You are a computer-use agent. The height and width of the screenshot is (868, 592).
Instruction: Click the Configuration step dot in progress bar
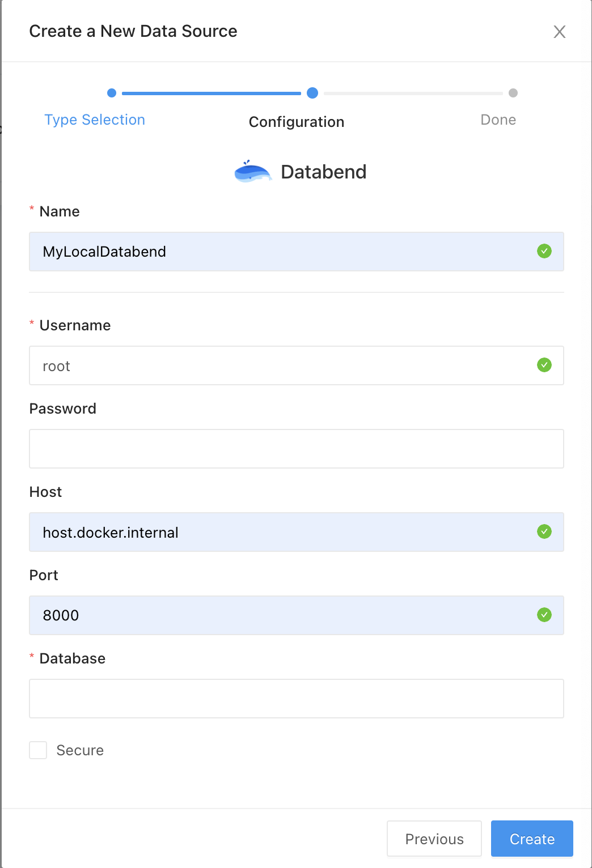[312, 93]
